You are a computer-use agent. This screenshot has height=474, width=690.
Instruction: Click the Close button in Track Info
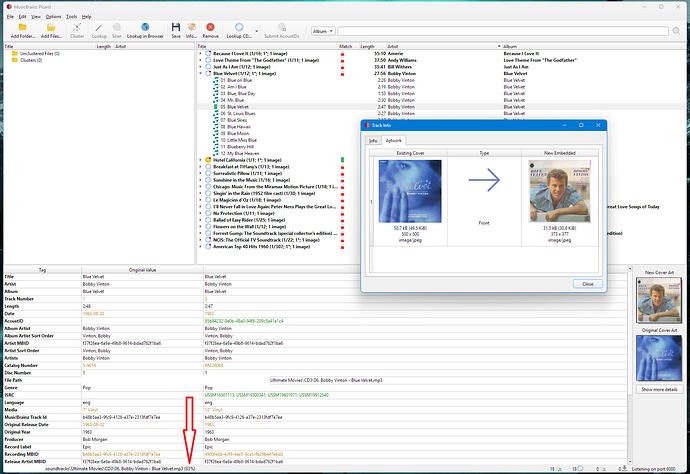pos(588,284)
